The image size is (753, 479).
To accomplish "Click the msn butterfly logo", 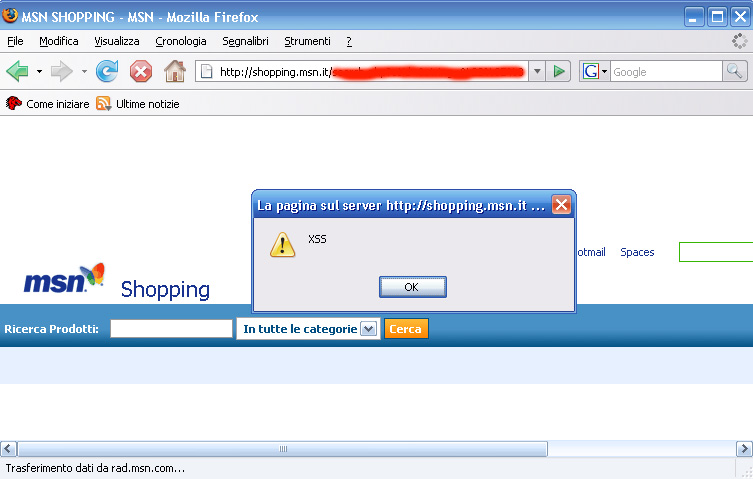I will coord(64,278).
